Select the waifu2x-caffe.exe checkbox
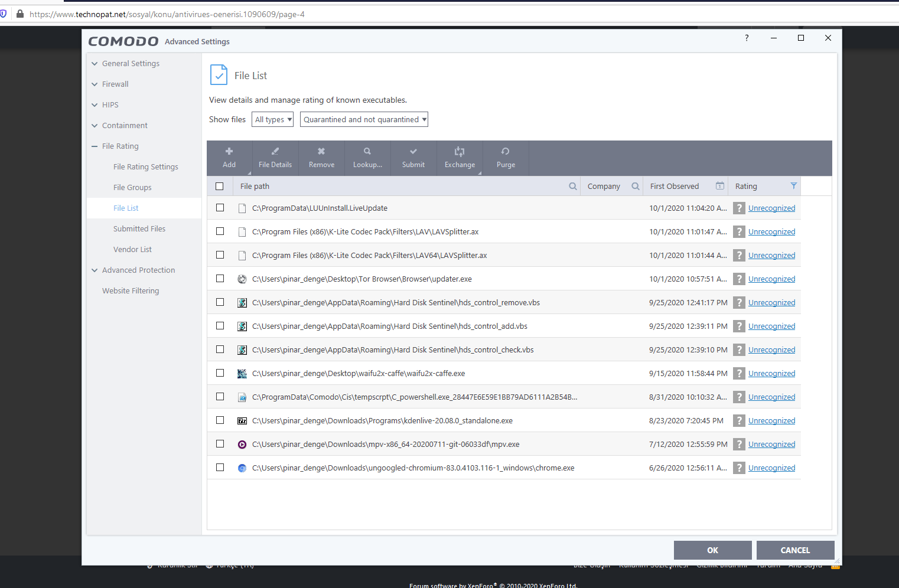Viewport: 899px width, 588px height. click(220, 373)
